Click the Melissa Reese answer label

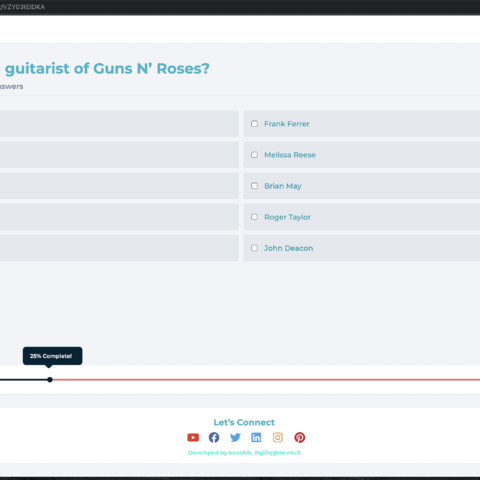(x=290, y=155)
